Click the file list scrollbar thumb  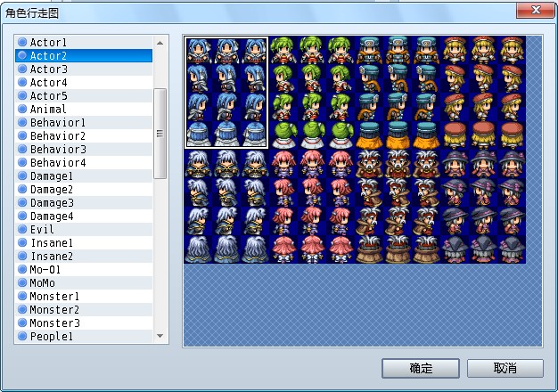(160, 134)
